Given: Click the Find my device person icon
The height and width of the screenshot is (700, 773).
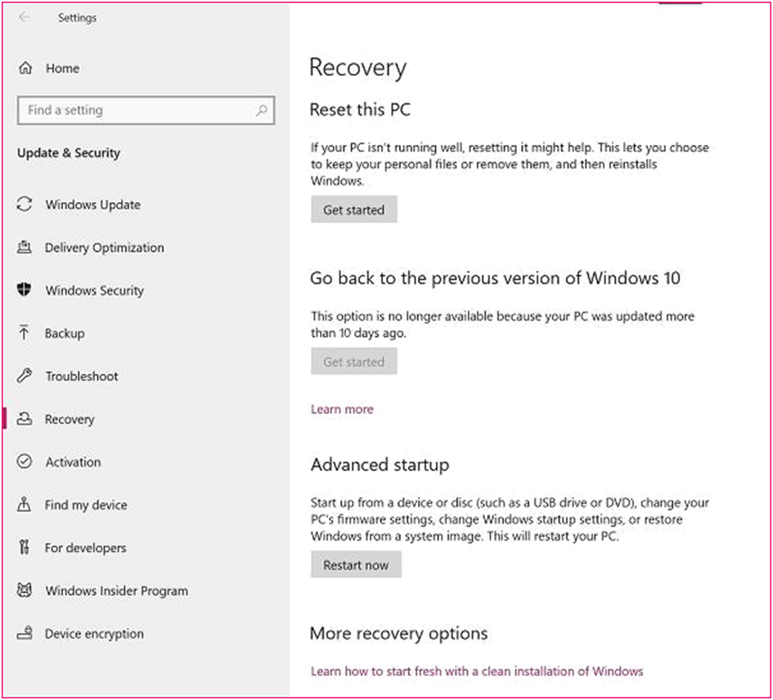Looking at the screenshot, I should click(x=24, y=505).
